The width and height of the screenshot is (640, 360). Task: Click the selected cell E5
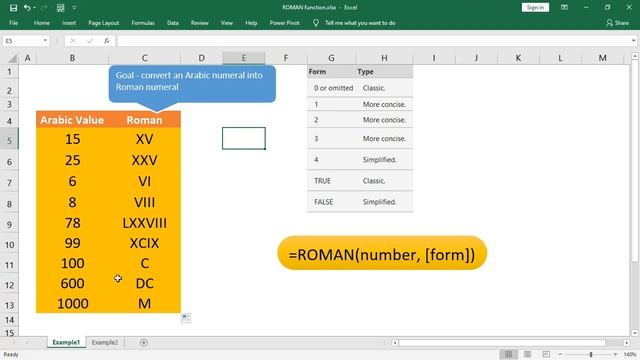pos(244,138)
